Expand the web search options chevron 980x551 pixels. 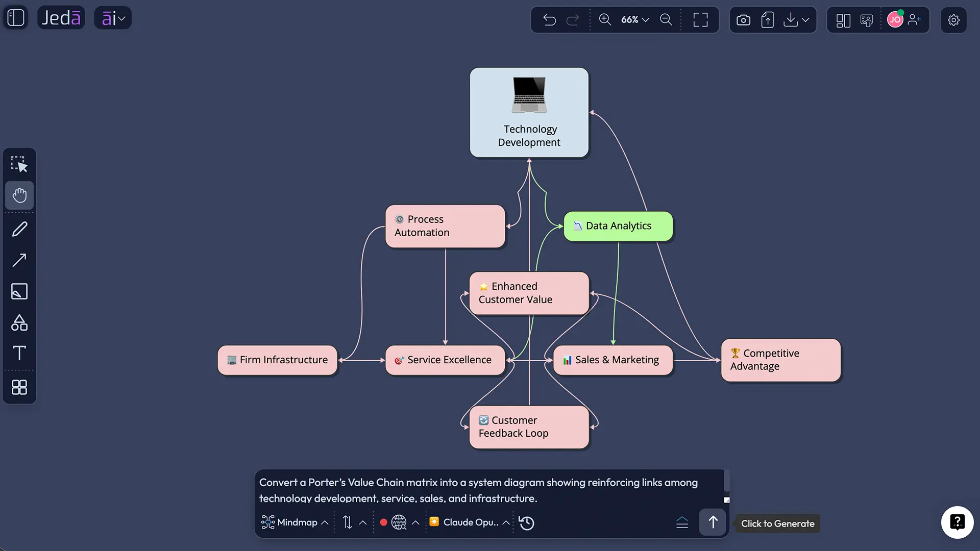point(415,522)
